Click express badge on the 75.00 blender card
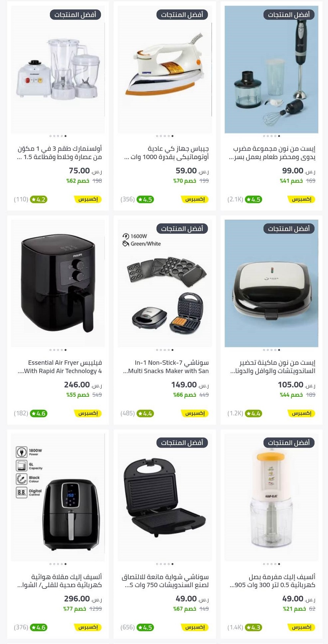This screenshot has width=328, height=644. pyautogui.click(x=88, y=199)
